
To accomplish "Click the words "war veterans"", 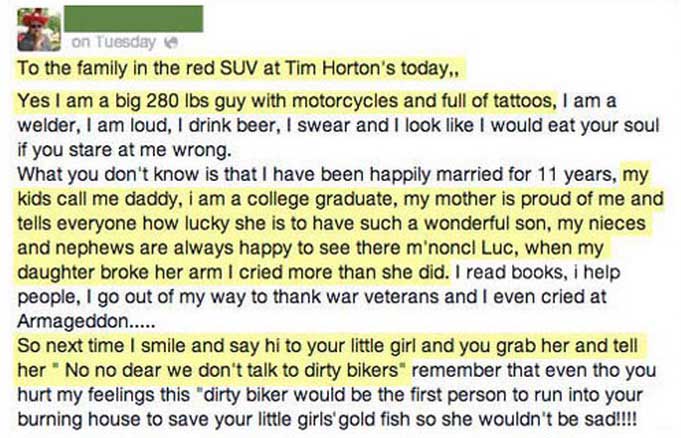I will (383, 297).
